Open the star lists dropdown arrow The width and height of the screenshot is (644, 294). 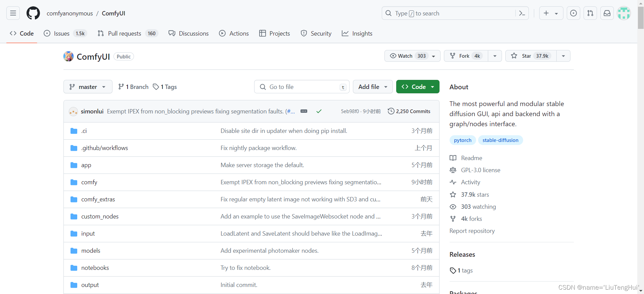[x=563, y=56]
